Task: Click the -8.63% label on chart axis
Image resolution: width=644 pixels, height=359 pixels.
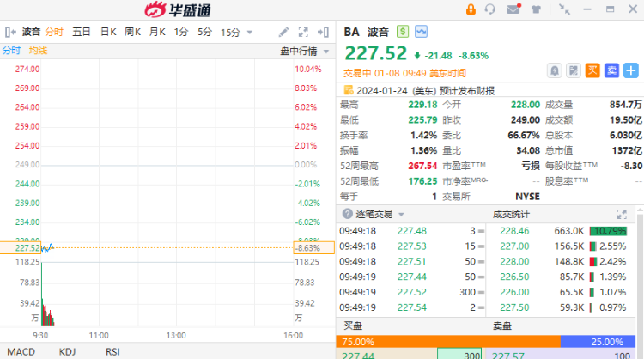Action: [x=313, y=247]
